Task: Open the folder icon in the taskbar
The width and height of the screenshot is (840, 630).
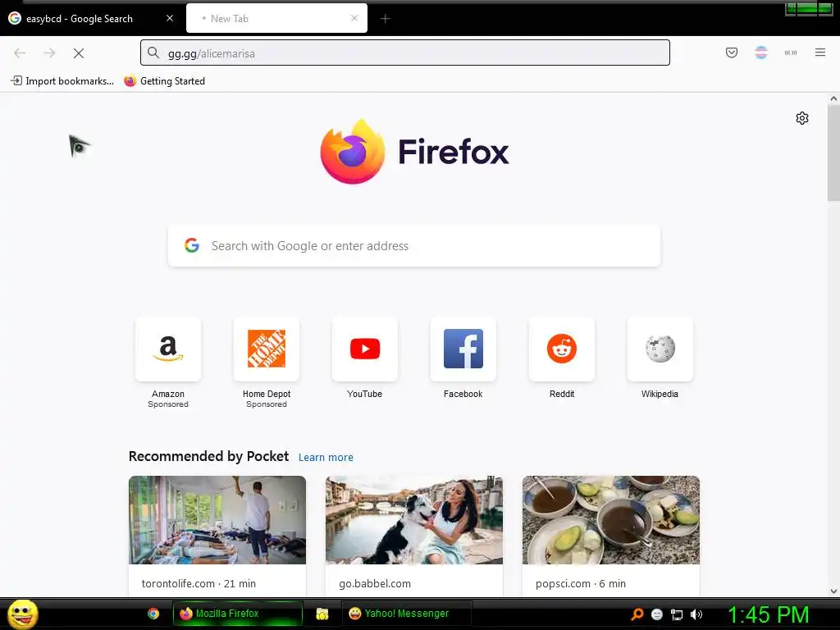Action: coord(322,614)
